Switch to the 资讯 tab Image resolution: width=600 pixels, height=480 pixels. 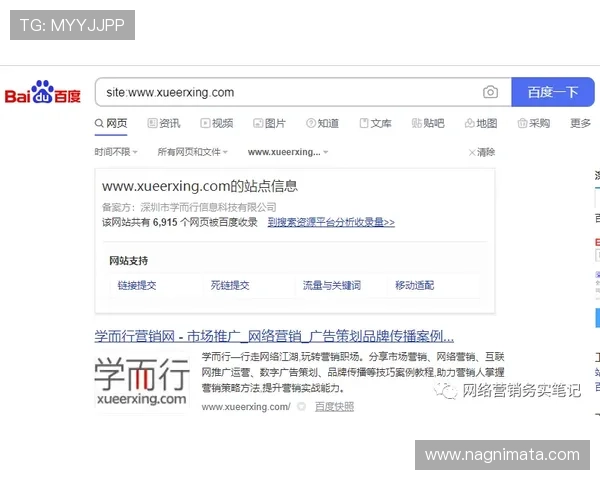pyautogui.click(x=164, y=123)
